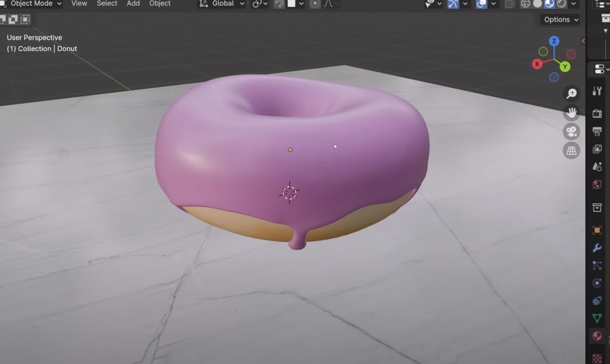This screenshot has width=610, height=364.
Task: Open the Object Mode dropdown
Action: (x=32, y=3)
